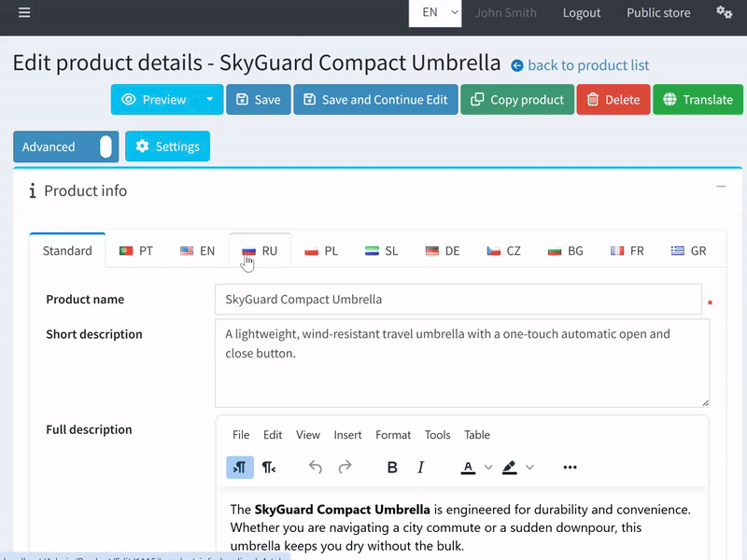Undo last edit in description editor
Image resolution: width=747 pixels, height=560 pixels.
316,468
